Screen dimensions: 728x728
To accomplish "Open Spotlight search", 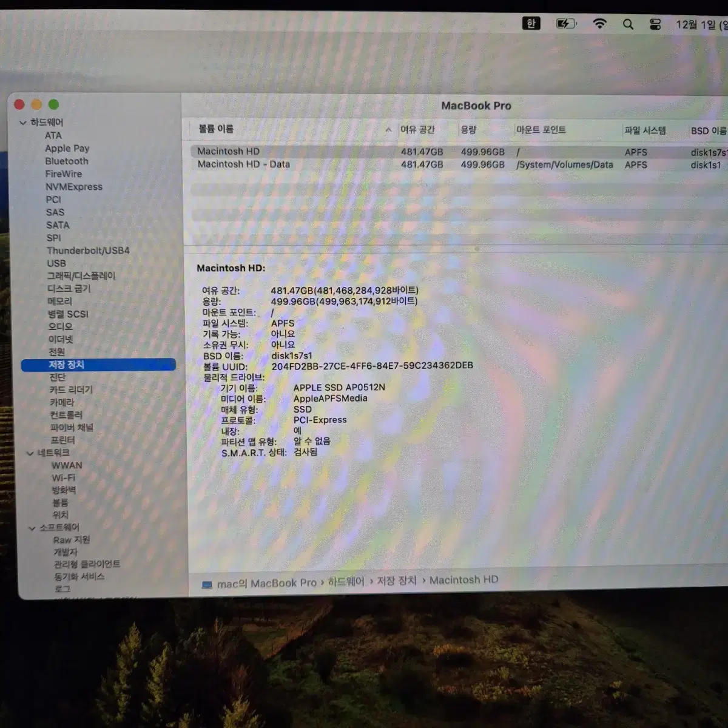I will [x=628, y=24].
